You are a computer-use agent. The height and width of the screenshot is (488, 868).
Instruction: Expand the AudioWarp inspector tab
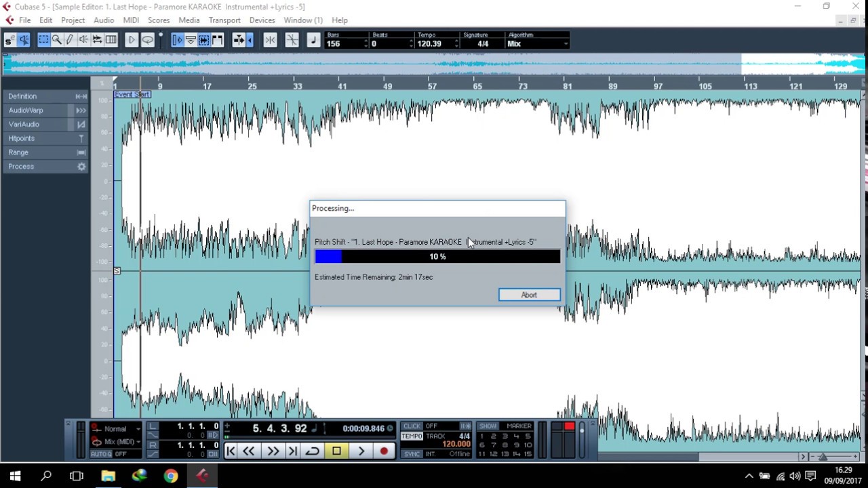coord(45,110)
